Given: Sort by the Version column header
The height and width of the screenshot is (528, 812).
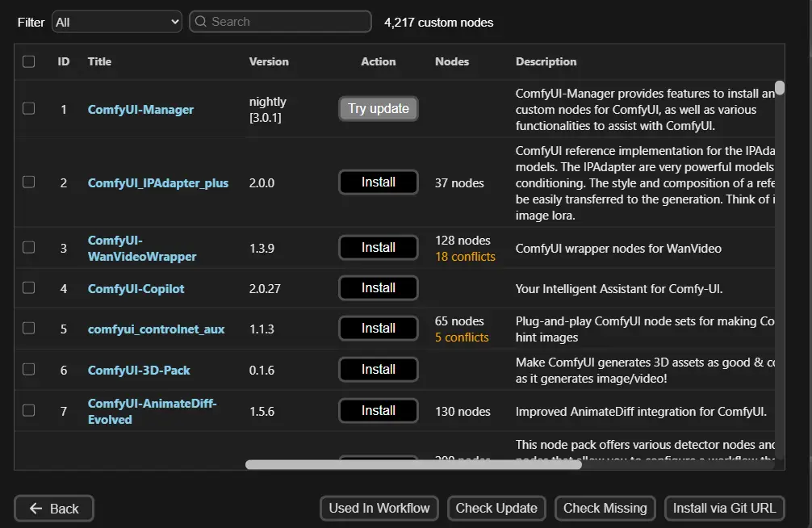Looking at the screenshot, I should 268,61.
